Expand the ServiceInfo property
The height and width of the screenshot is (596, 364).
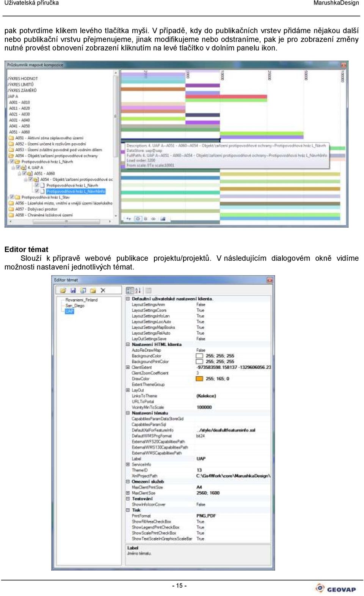tap(128, 464)
